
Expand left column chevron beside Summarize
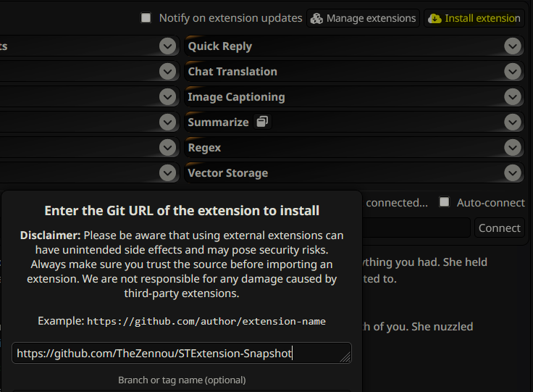[x=167, y=122]
